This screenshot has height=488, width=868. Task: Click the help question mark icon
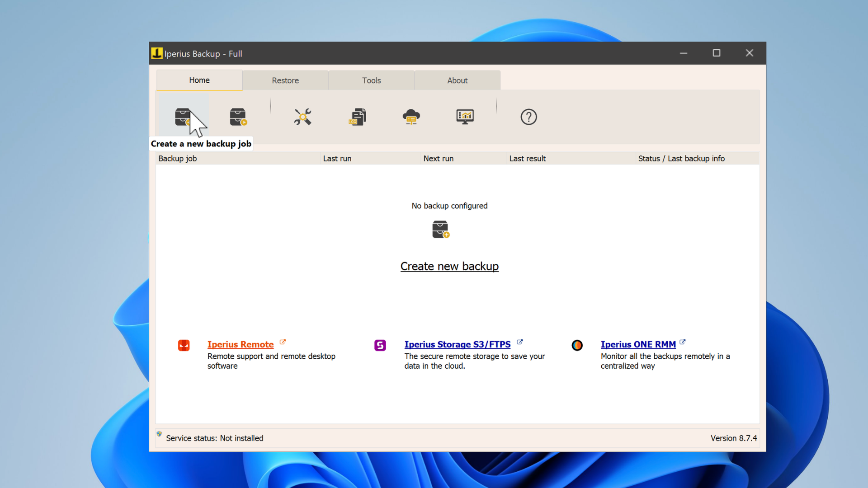[x=528, y=117]
